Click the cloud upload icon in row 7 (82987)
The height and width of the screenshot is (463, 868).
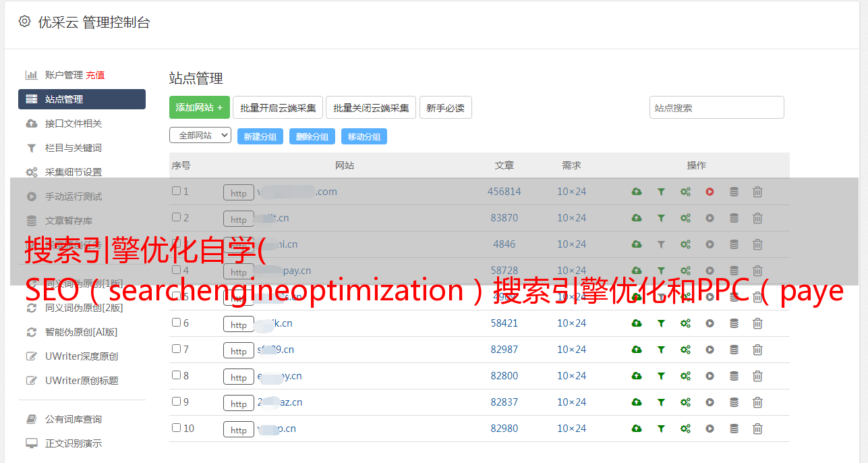[x=637, y=350]
